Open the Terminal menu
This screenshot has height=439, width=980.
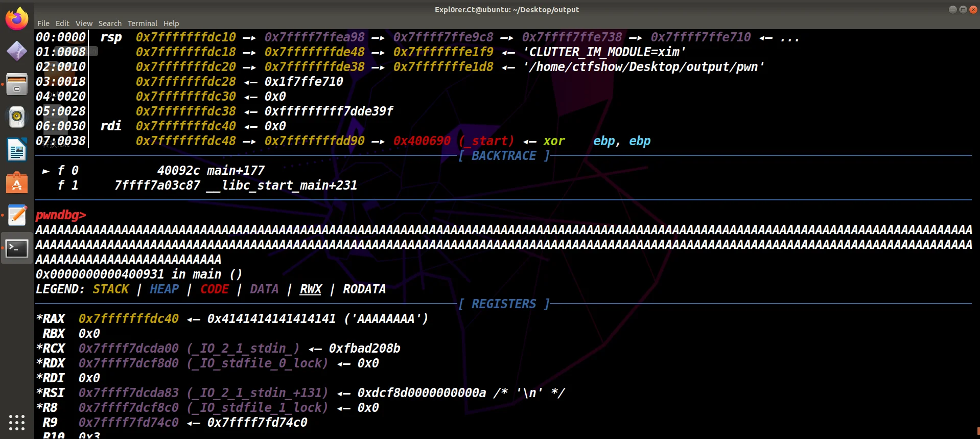coord(142,24)
